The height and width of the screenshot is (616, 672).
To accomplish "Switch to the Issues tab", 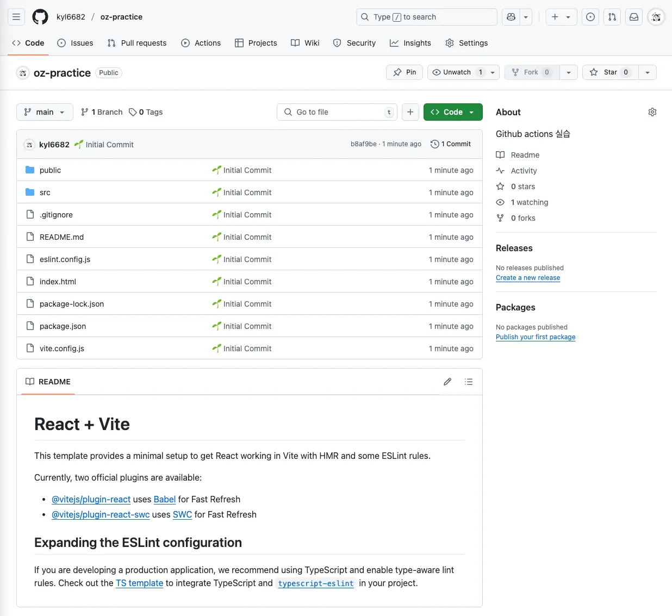I will (75, 43).
